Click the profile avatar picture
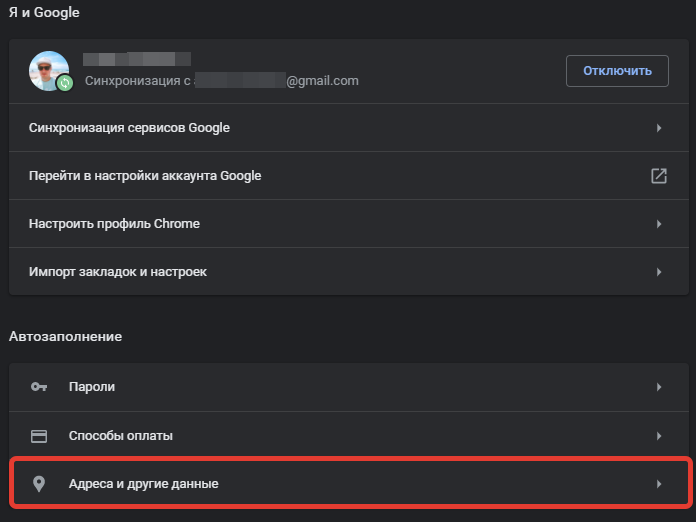This screenshot has height=522, width=696. [49, 71]
